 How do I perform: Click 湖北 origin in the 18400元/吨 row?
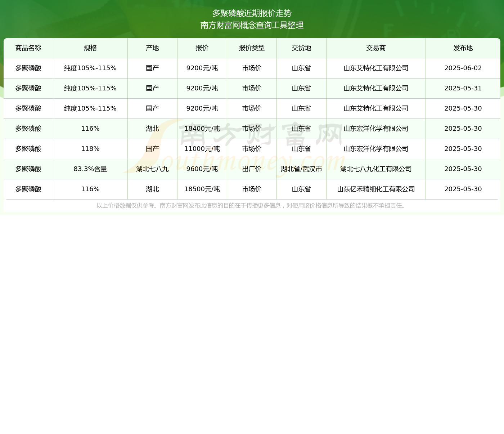coord(152,129)
